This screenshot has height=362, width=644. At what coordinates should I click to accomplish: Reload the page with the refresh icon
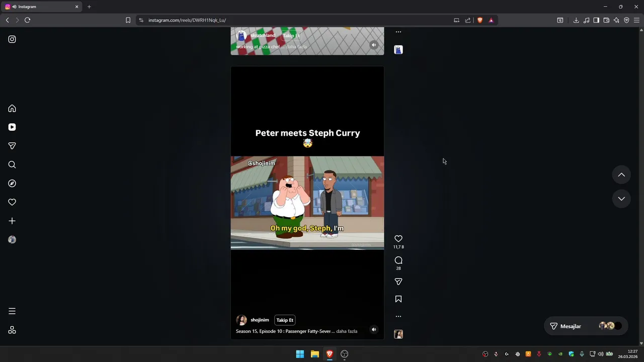[27, 20]
